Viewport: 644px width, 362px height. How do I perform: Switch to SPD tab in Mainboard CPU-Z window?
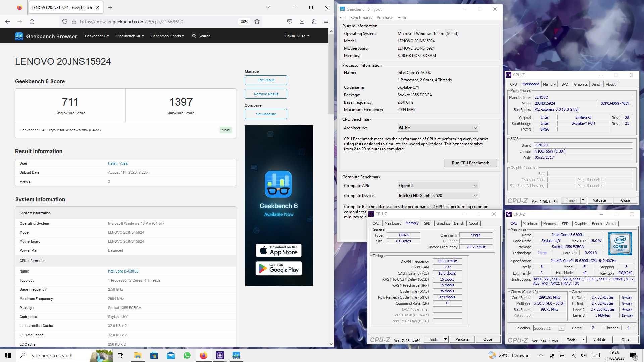pyautogui.click(x=565, y=84)
